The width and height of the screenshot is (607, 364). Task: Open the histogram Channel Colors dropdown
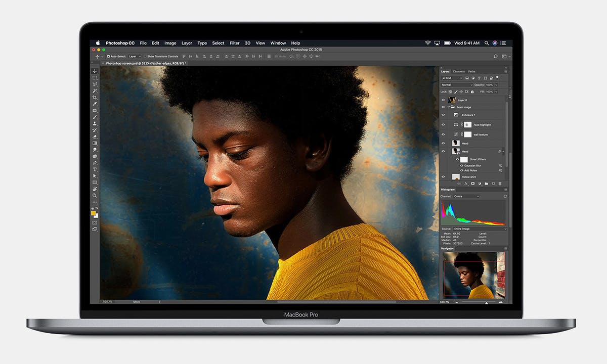point(466,196)
